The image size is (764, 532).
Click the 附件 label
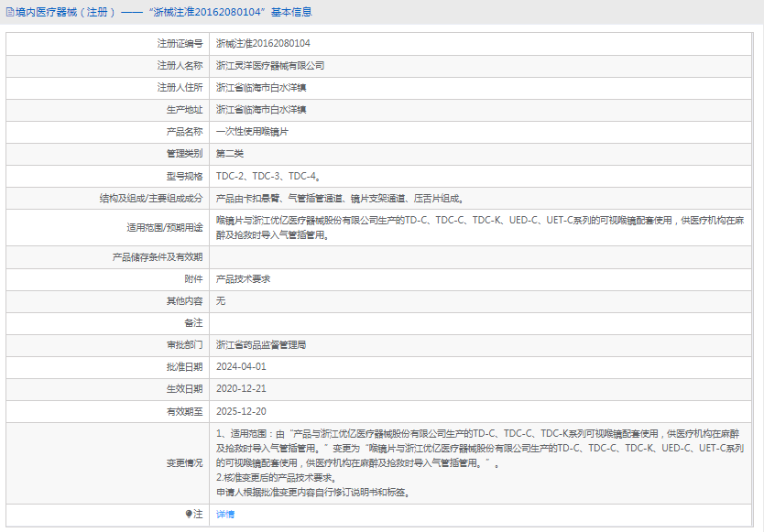(x=193, y=278)
